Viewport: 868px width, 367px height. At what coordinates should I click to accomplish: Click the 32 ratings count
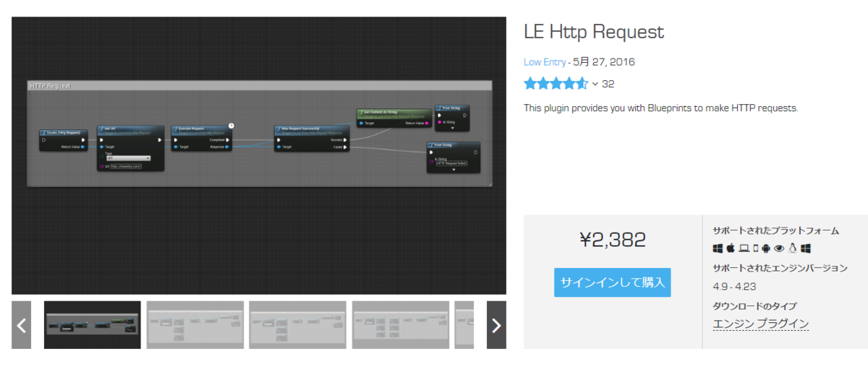(608, 84)
